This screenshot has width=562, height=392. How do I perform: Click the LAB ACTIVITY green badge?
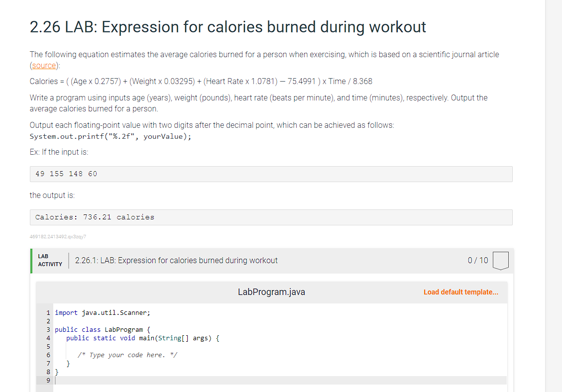pos(49,260)
